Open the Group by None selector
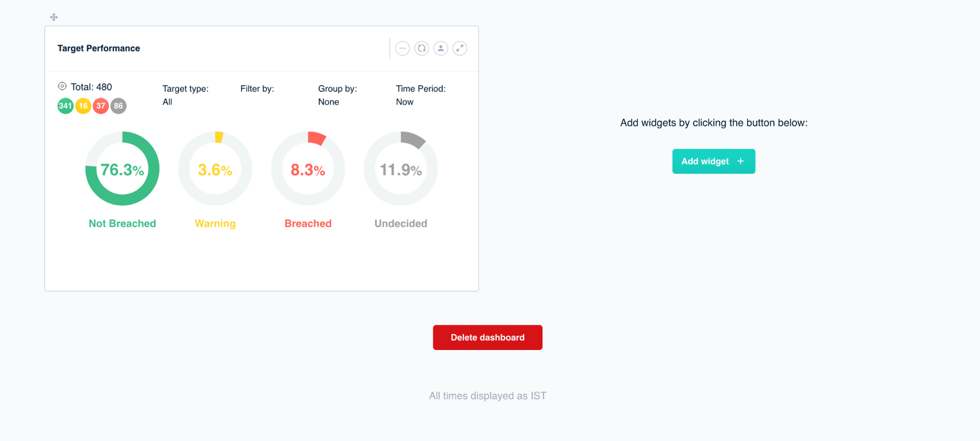980x441 pixels. click(x=337, y=95)
